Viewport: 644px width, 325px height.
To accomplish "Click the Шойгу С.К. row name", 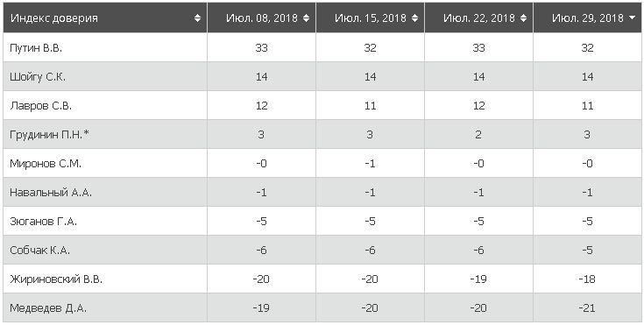I will pyautogui.click(x=38, y=77).
